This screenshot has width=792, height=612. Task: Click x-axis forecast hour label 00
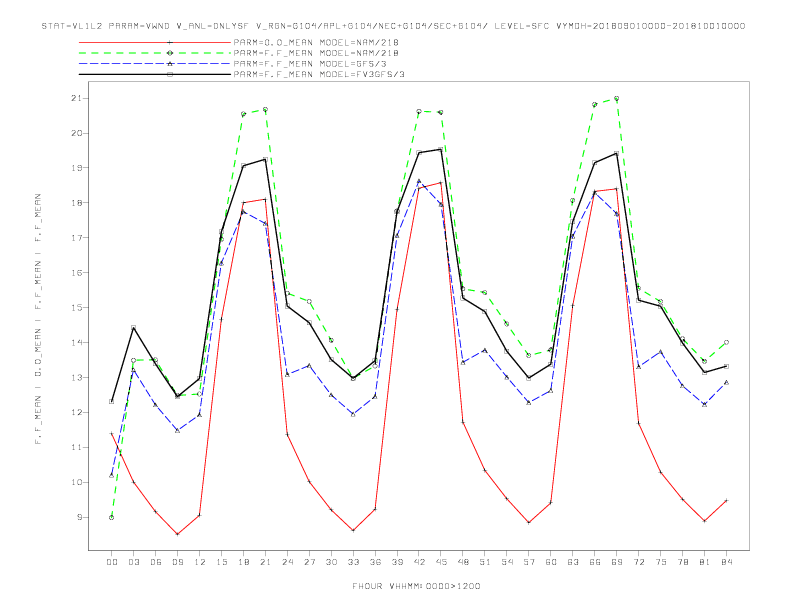[112, 562]
